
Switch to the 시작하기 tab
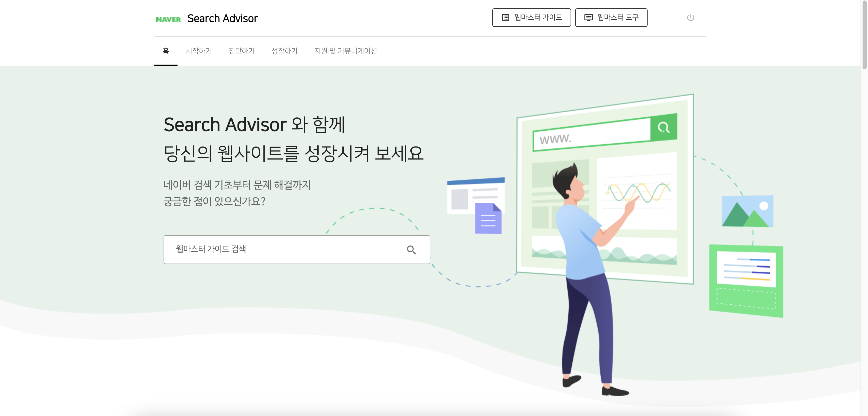click(199, 51)
